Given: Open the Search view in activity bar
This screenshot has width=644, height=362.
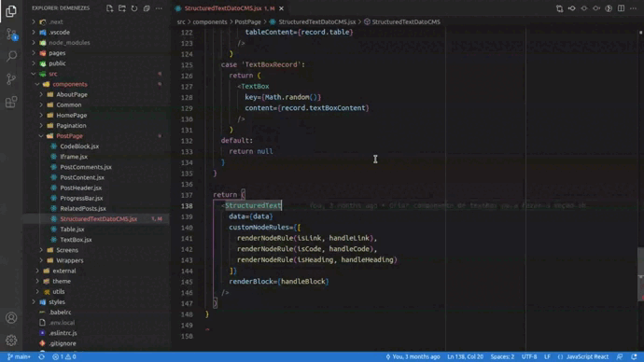Looking at the screenshot, I should (11, 56).
